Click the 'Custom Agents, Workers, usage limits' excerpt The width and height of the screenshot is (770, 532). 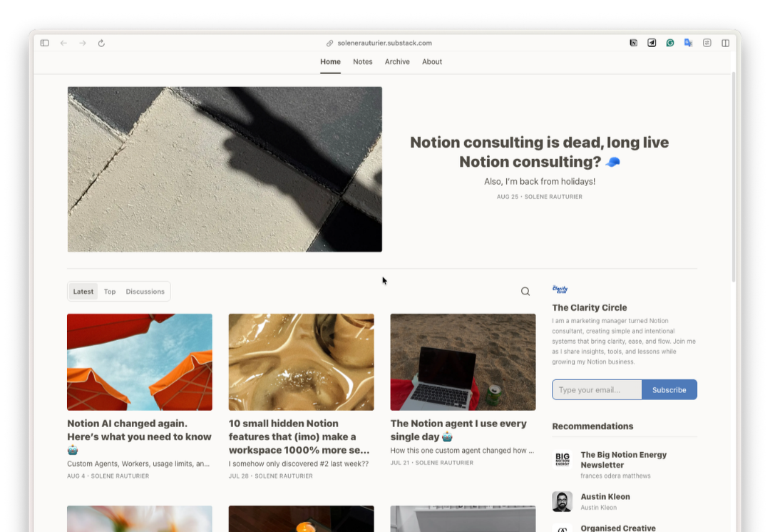point(138,464)
